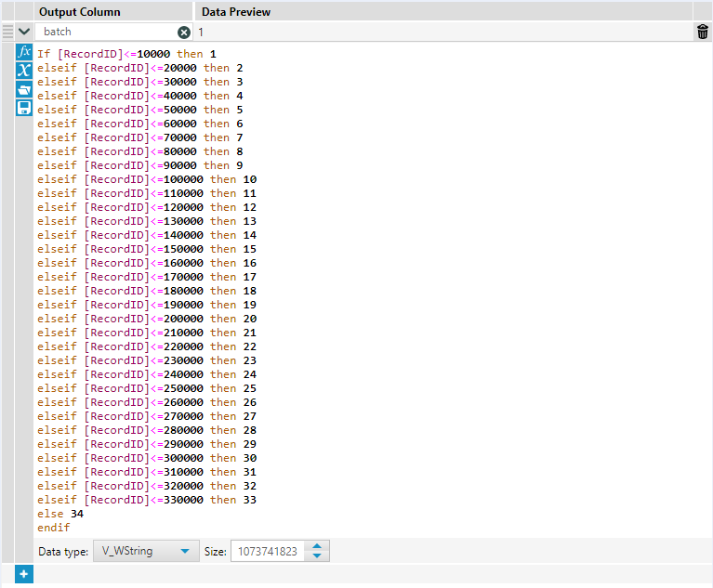The image size is (713, 588).
Task: Collapse the batch expression with the chevron
Action: click(x=24, y=32)
